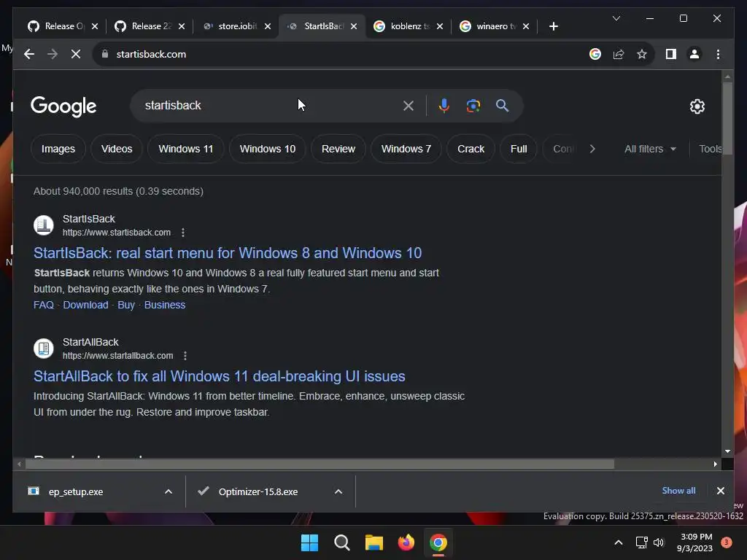This screenshot has width=747, height=560.
Task: Open more options for StartIsBack result
Action: pyautogui.click(x=183, y=233)
